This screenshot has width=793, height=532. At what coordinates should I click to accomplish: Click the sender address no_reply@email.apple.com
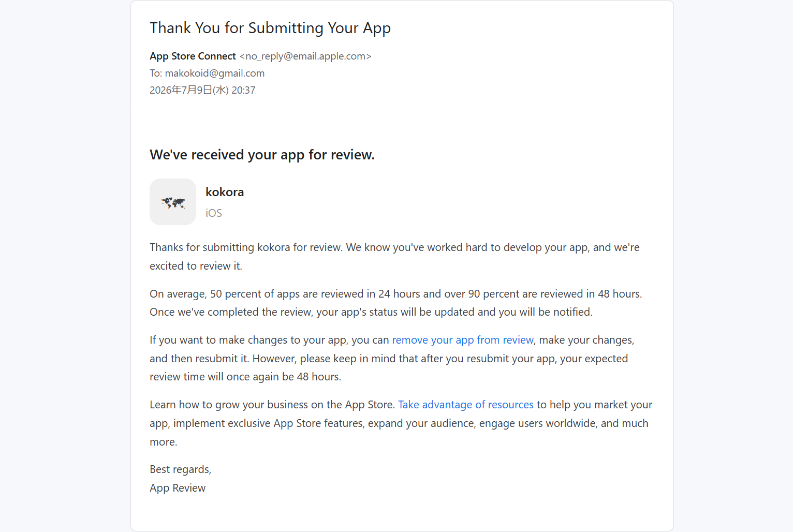(x=305, y=56)
